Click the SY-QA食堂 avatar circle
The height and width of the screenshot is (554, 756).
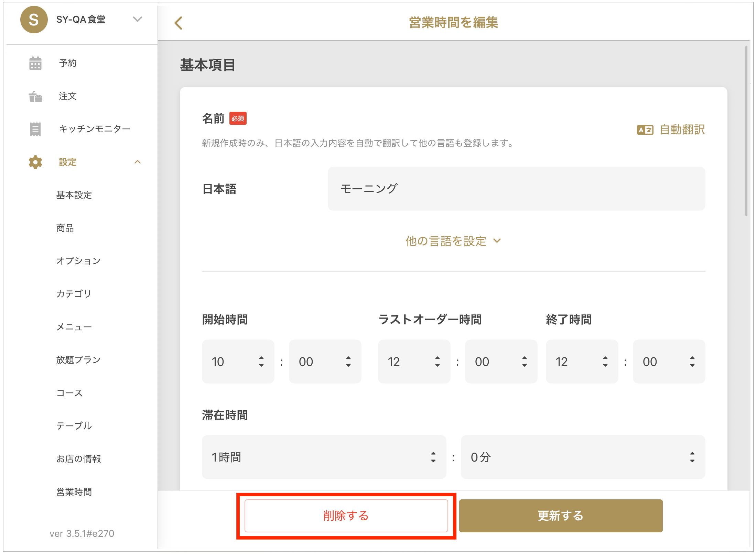point(34,20)
